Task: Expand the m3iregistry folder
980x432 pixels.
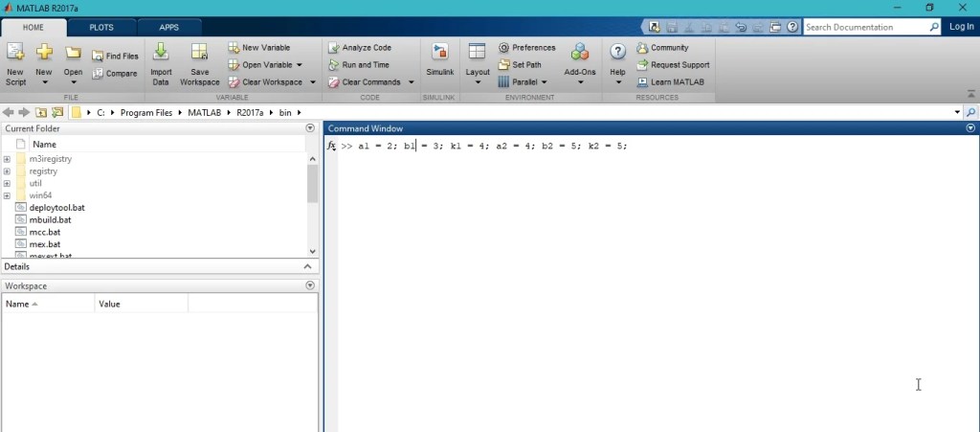Action: pyautogui.click(x=7, y=159)
